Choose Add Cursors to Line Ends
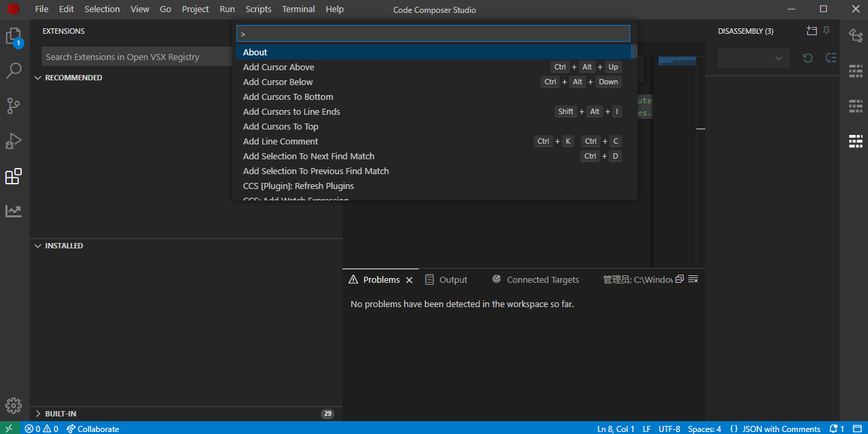Viewport: 868px width, 434px height. (x=433, y=111)
